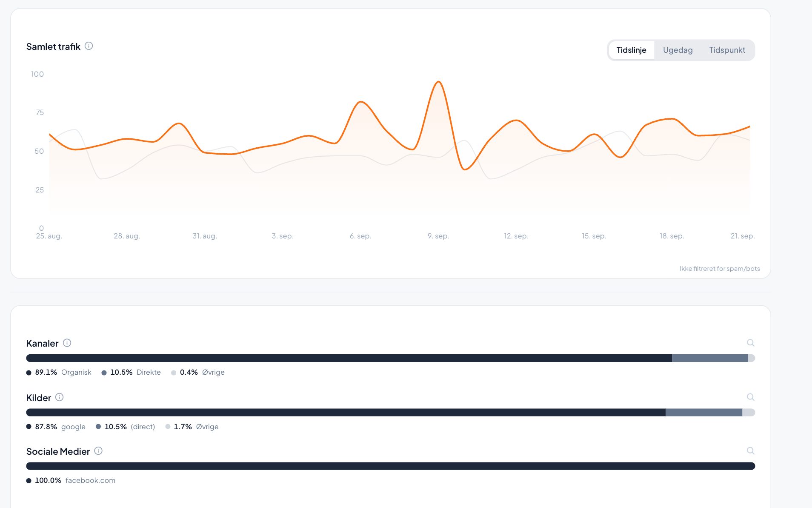Select the Direkte segment in Kanaler bar
Screen dimensions: 812x508
(x=710, y=358)
